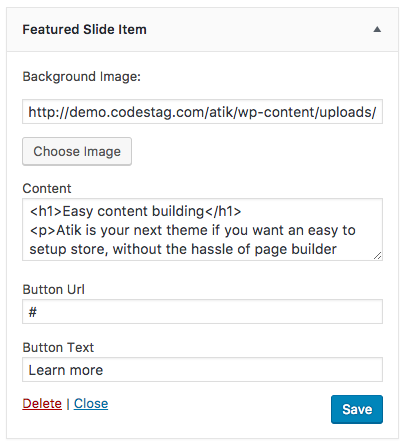Click the Background Image label

pos(82,77)
